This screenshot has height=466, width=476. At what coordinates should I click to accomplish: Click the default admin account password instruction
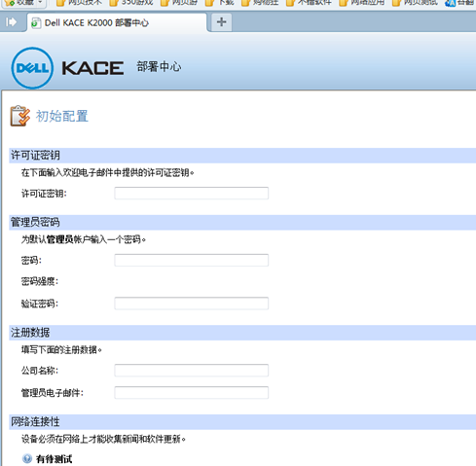point(84,239)
